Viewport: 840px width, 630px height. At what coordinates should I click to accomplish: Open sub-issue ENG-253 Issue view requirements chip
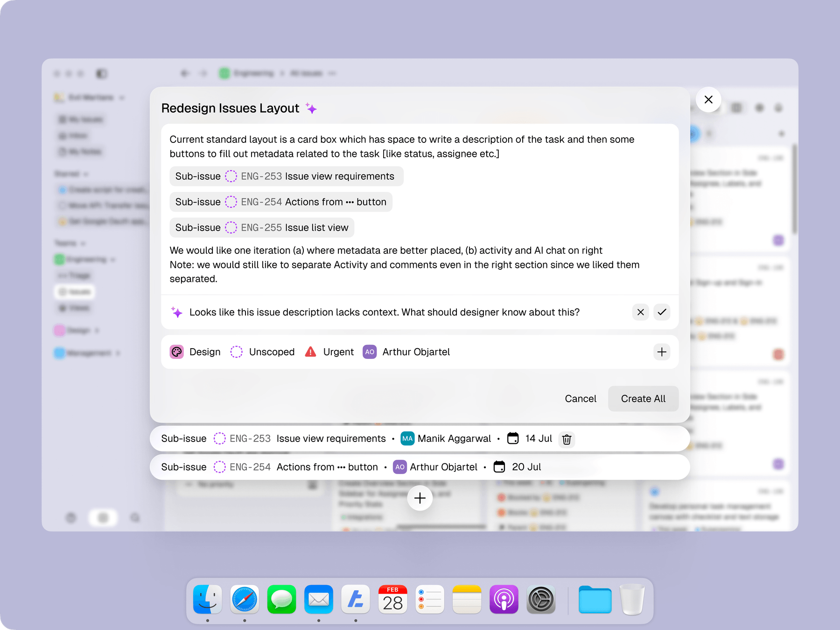click(x=286, y=176)
